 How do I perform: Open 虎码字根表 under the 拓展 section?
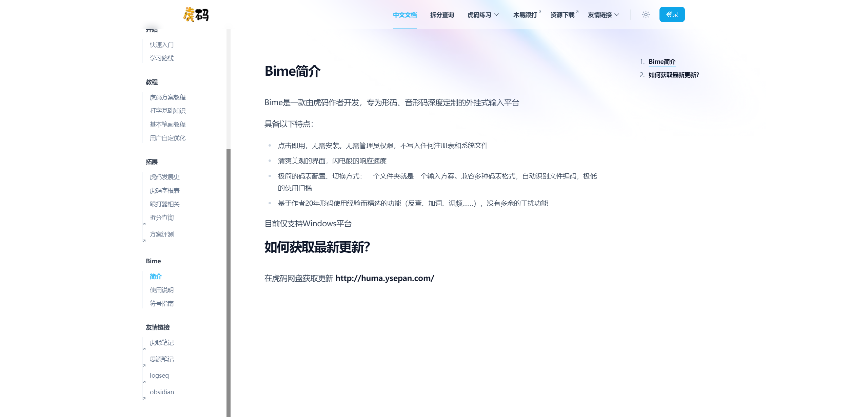point(164,190)
